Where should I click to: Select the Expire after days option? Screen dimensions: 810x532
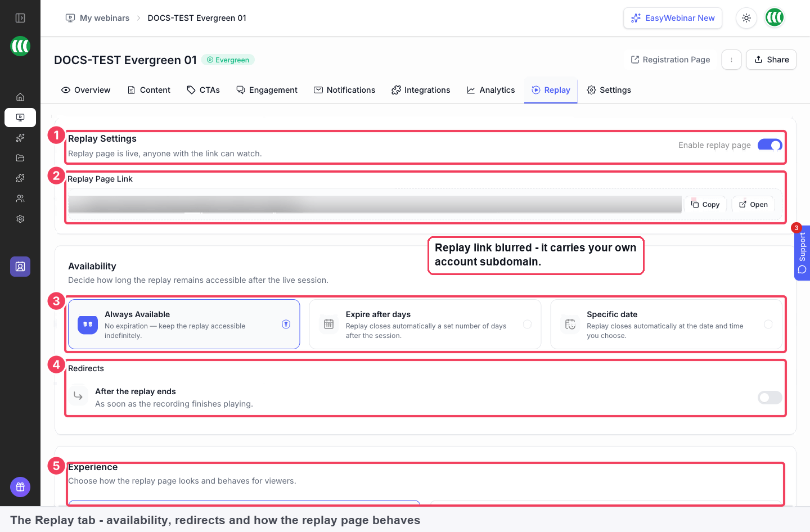425,324
